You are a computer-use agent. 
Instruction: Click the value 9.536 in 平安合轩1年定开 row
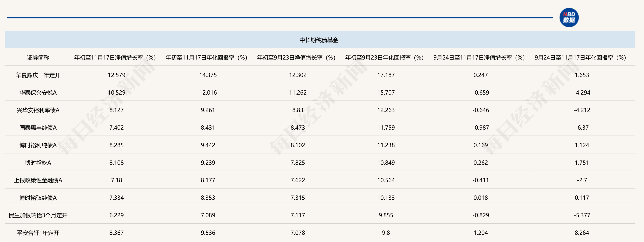208,232
